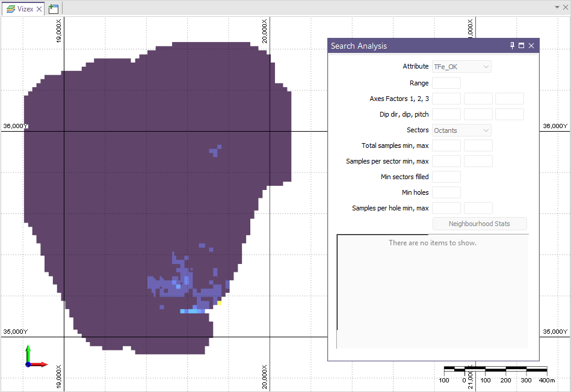
Task: Expand the Sectors dropdown showing Octants
Action: pos(461,130)
